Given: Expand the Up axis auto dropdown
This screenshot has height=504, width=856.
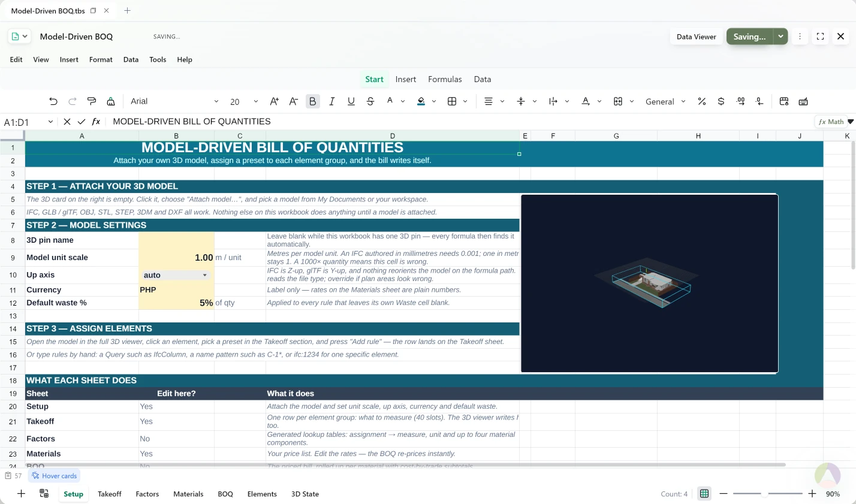Looking at the screenshot, I should pos(205,275).
